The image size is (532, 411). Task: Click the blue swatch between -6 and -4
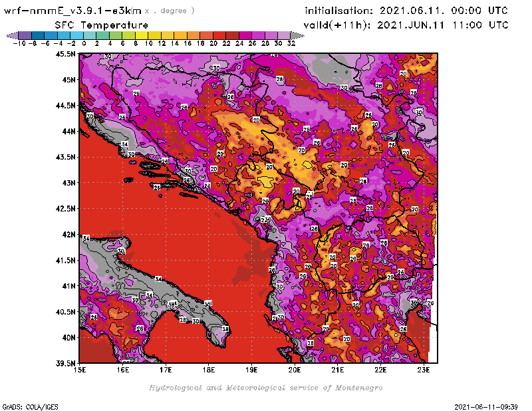[51, 36]
